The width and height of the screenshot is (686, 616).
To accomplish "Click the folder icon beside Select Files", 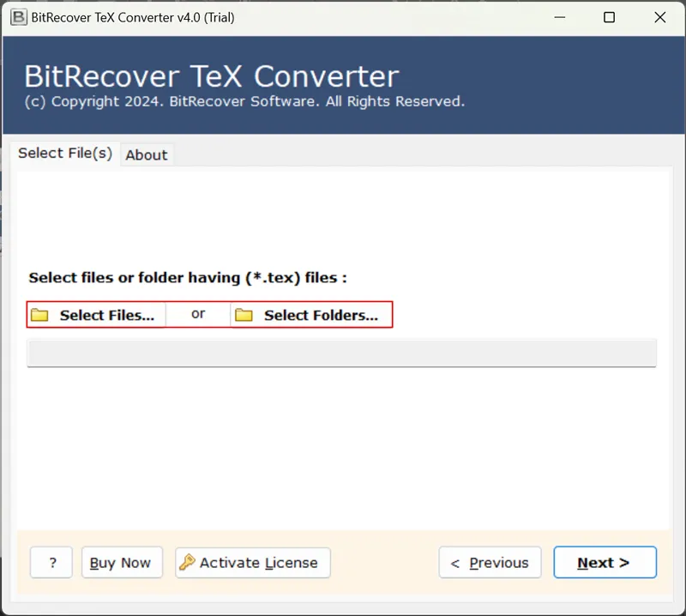I will point(39,314).
